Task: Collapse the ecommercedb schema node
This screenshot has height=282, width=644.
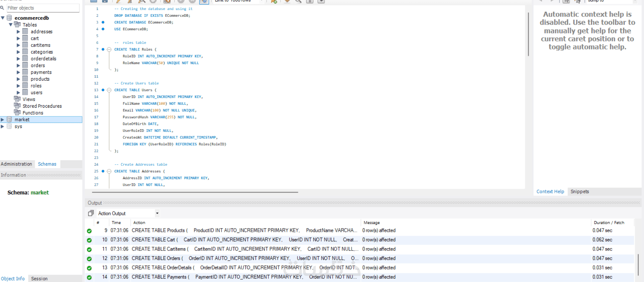Action: click(3, 18)
